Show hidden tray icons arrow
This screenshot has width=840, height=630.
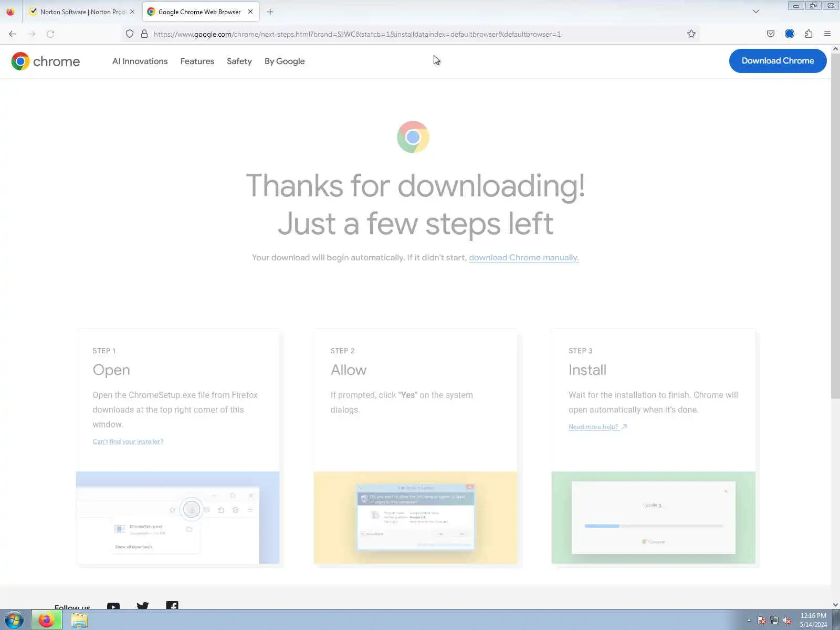coord(749,620)
